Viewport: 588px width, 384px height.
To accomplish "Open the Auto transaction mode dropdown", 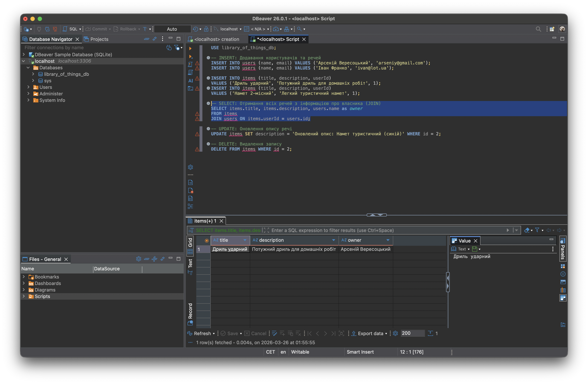I will pos(172,29).
